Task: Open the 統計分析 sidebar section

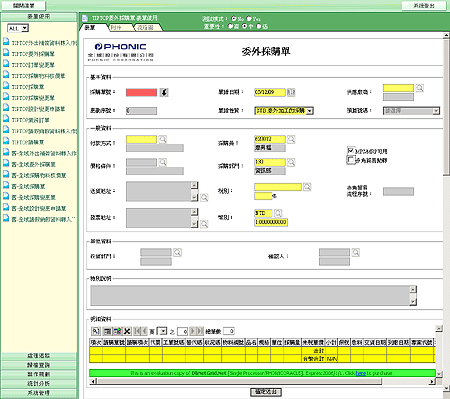Action: click(39, 384)
